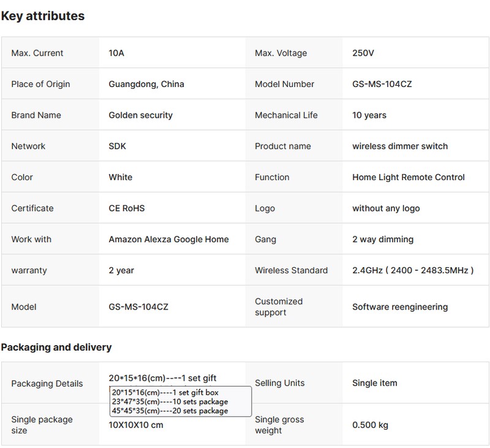Click the "Key attributes" heading
490x448 pixels.
(43, 17)
